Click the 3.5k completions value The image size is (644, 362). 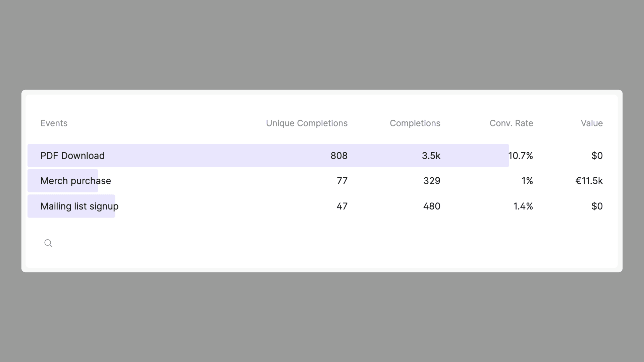pos(431,156)
